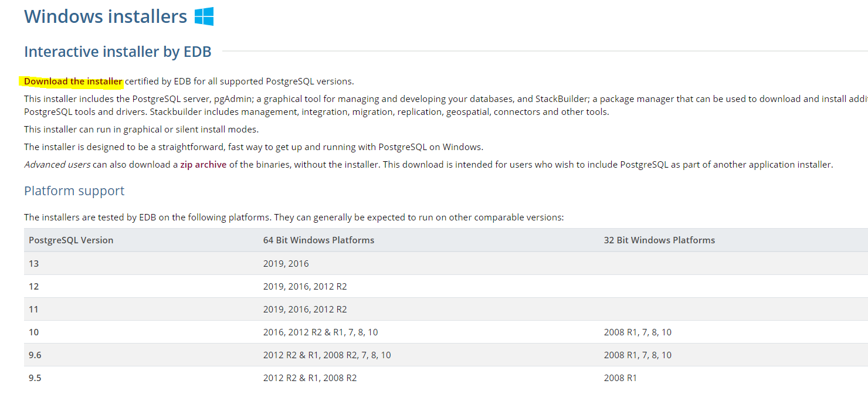Click 'Advanced users' italic text
The image size is (868, 418).
coord(57,165)
